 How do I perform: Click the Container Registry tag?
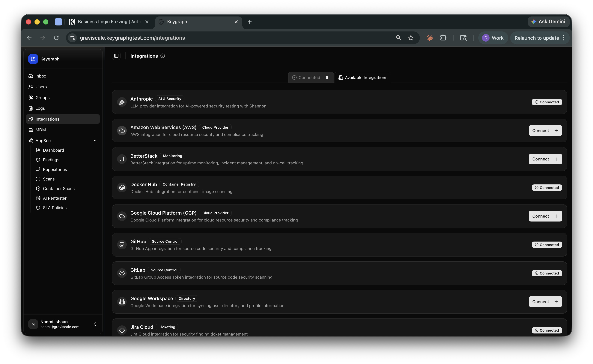(179, 184)
